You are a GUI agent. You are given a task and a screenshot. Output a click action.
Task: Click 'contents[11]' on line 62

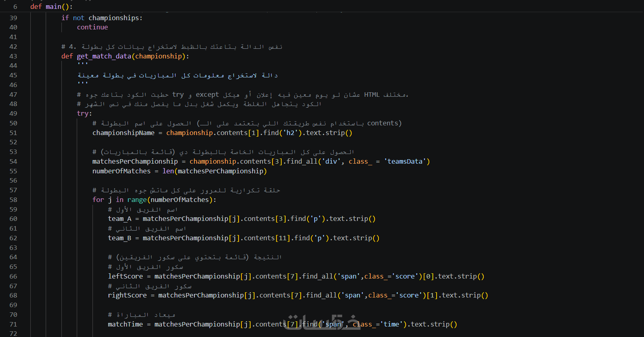[267, 238]
